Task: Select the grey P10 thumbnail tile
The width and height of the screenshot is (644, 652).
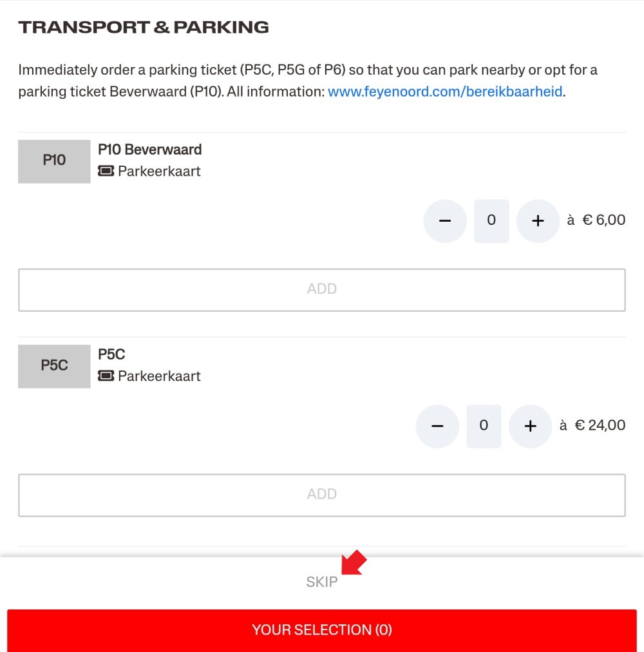Action: click(54, 161)
